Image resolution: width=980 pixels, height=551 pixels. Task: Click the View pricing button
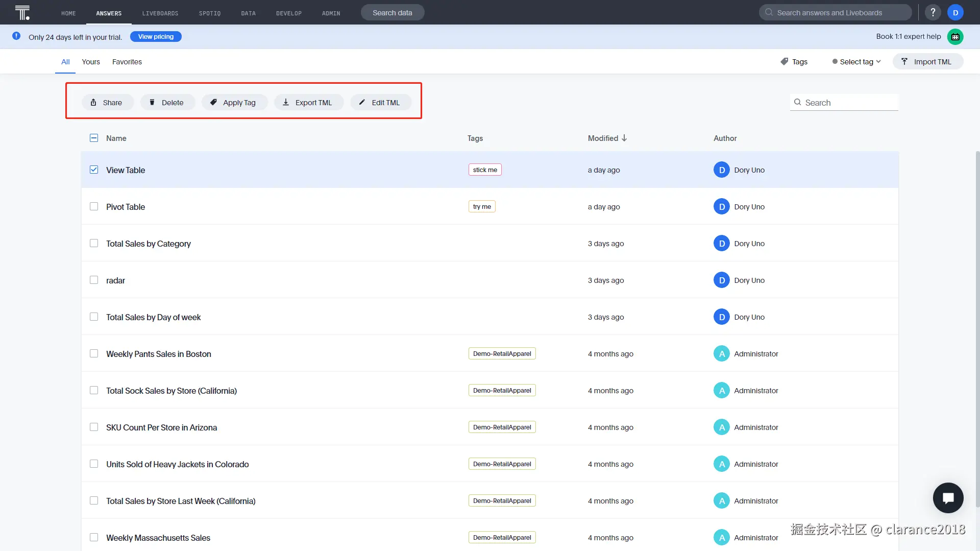156,37
